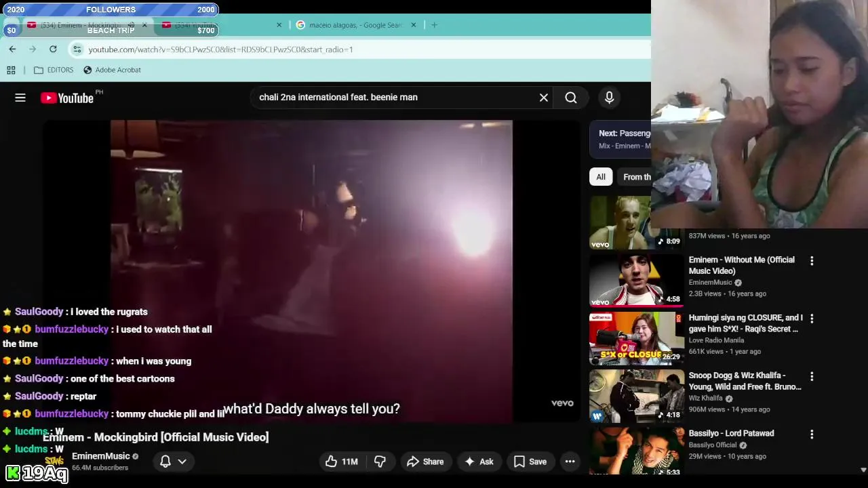Reload the page with the refresh icon
868x488 pixels.
(53, 49)
